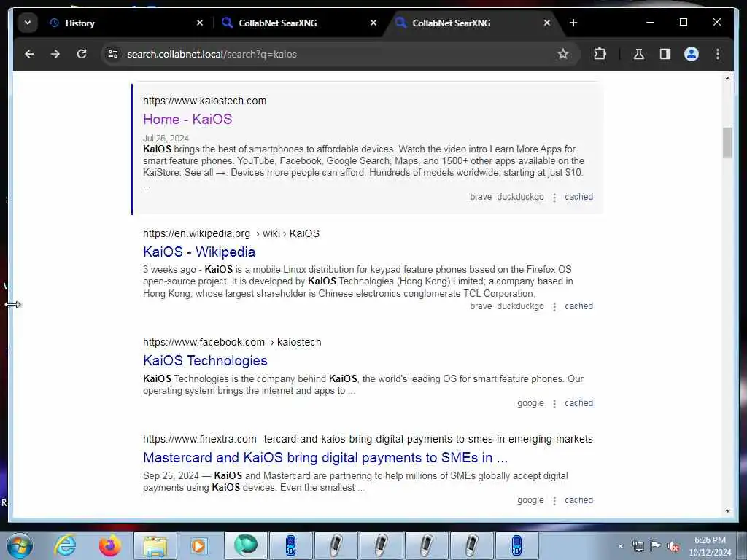This screenshot has width=747, height=560.
Task: Click 'duckduckgo' label on Wikipedia result
Action: (520, 306)
